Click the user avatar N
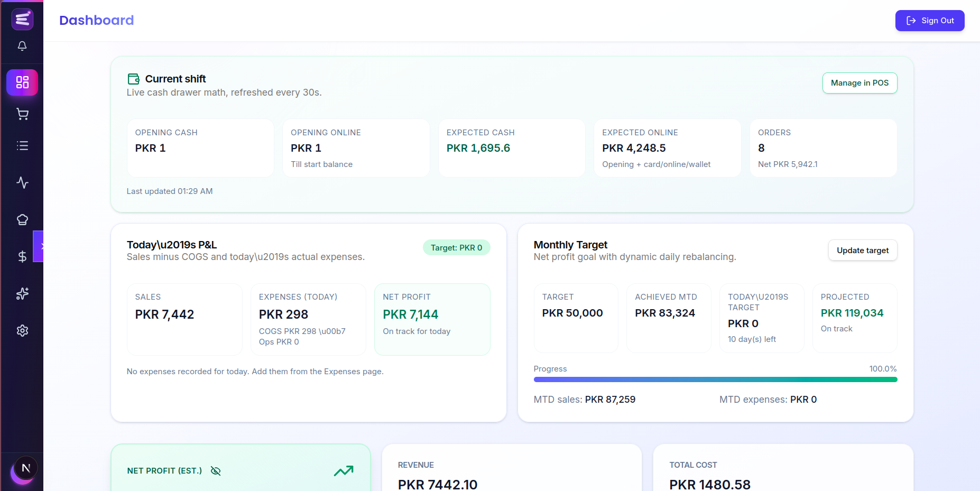 pyautogui.click(x=26, y=468)
